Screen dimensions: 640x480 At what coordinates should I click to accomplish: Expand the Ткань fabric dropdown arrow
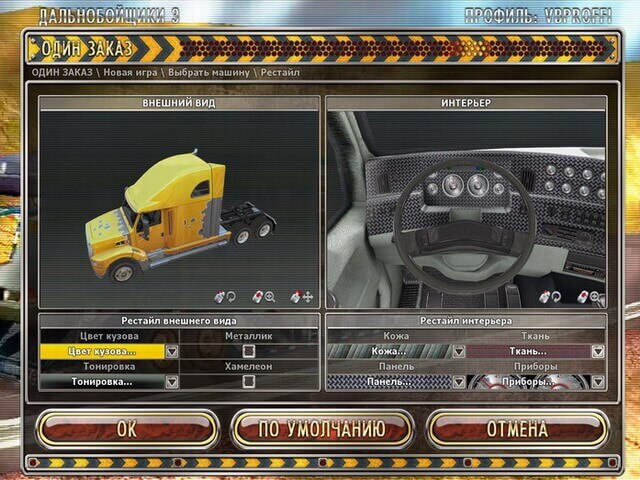(597, 352)
